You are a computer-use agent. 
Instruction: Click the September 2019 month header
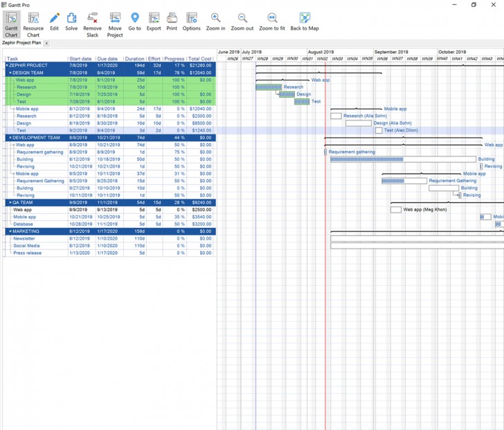point(391,52)
